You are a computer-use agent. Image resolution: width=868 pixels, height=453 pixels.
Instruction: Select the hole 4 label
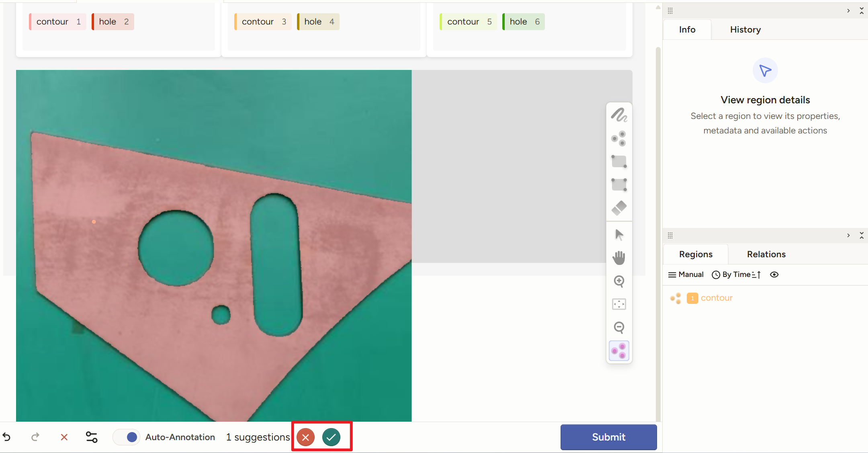pos(319,22)
